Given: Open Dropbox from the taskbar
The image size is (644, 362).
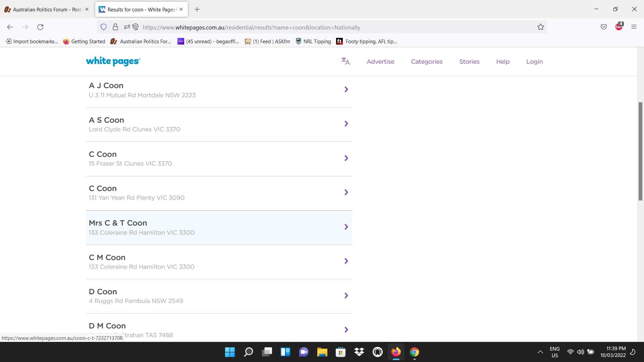Looking at the screenshot, I should pyautogui.click(x=359, y=352).
